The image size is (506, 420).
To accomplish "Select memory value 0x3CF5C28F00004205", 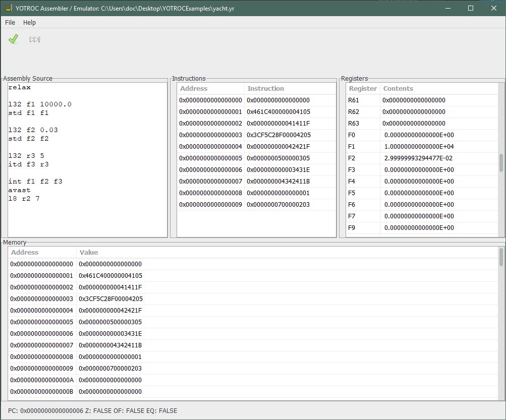I will (x=110, y=298).
